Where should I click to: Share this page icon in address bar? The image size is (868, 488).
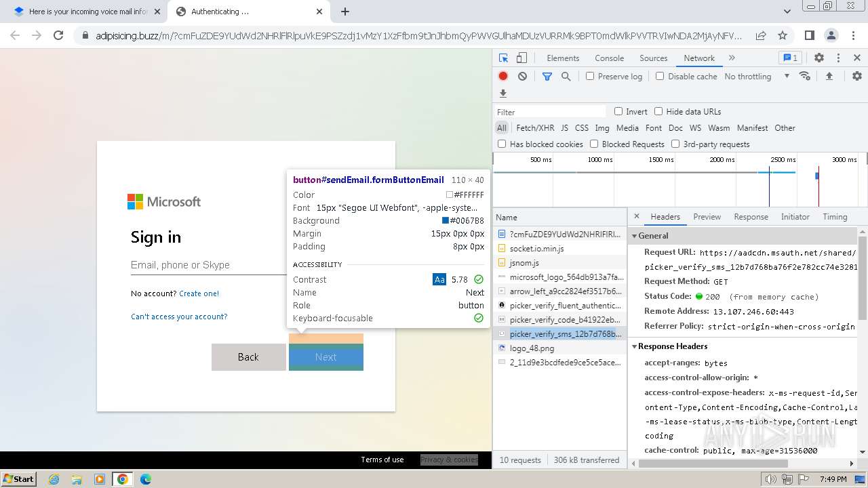coord(761,35)
